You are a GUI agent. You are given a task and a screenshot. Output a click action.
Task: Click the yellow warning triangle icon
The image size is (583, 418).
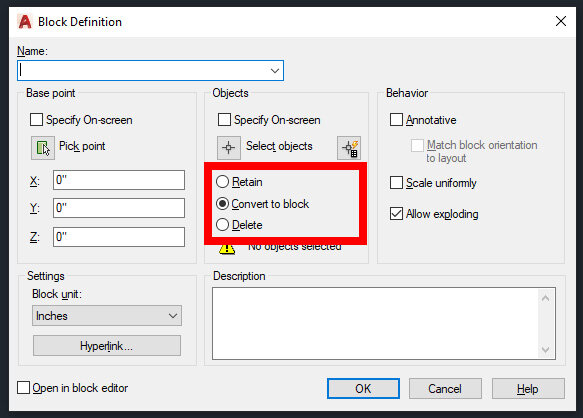point(227,248)
